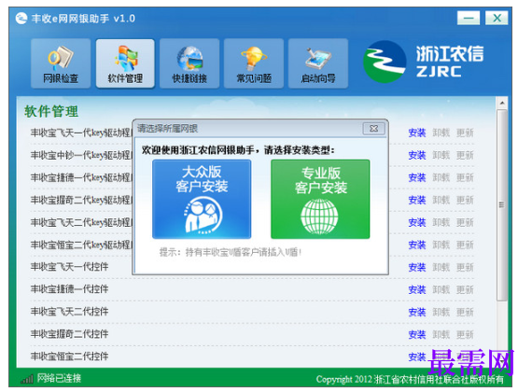Select the 丰收宝握奇二代控件 row name
532x392 pixels.
tap(70, 334)
